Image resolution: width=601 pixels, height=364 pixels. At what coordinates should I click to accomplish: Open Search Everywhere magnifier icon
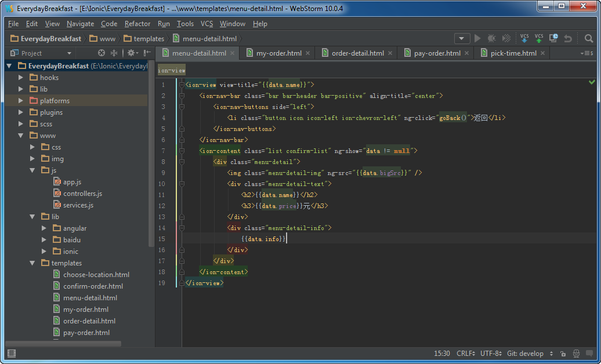(x=589, y=38)
